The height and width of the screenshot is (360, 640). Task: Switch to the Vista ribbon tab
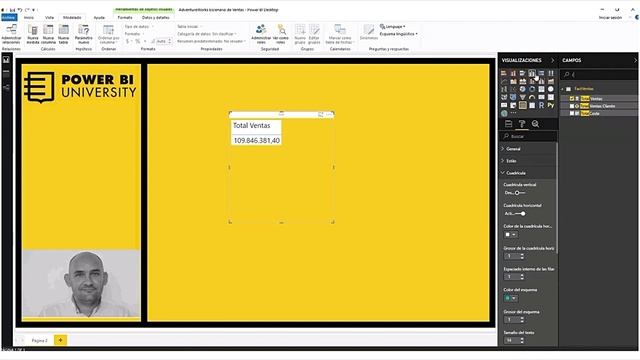49,18
